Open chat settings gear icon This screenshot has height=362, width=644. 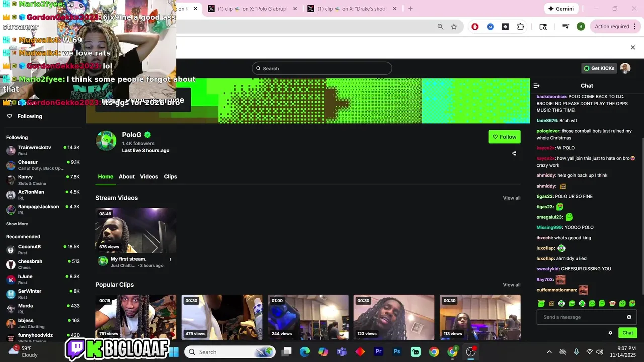pos(610,333)
